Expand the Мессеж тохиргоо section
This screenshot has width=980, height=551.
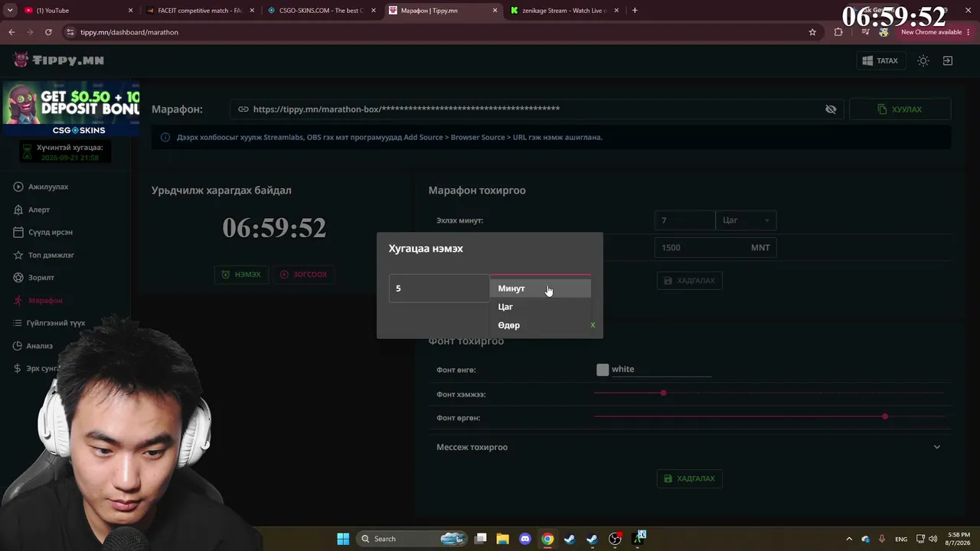[x=689, y=447]
